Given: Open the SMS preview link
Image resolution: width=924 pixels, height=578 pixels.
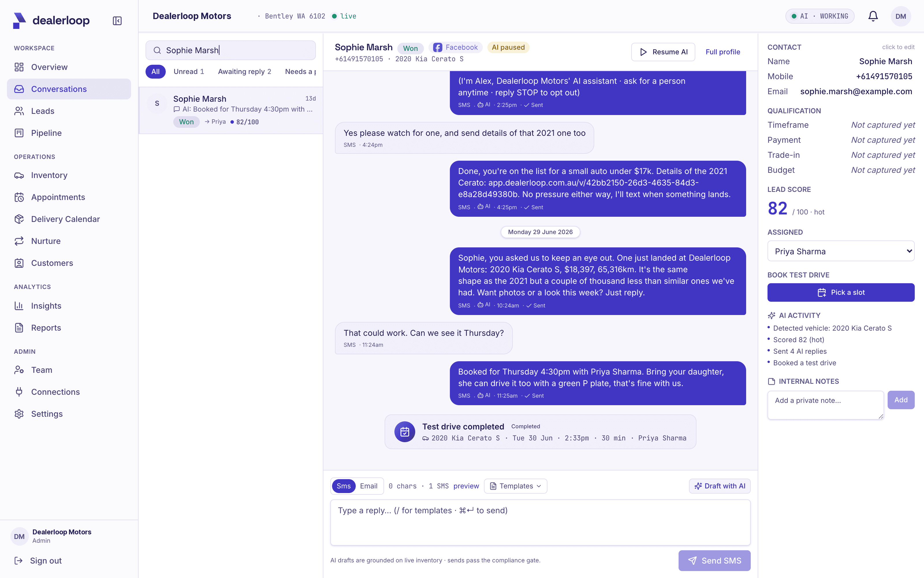Looking at the screenshot, I should 466,486.
